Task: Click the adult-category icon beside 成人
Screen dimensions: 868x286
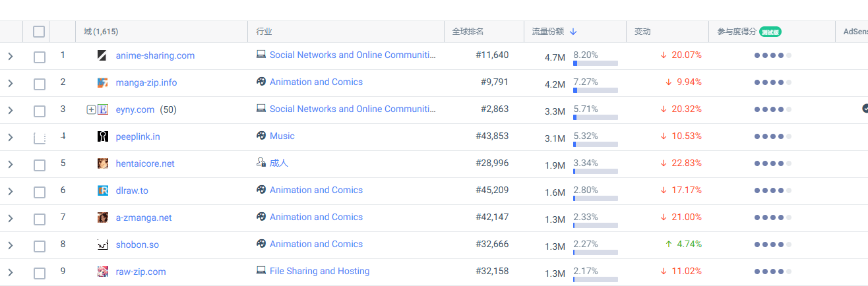Action: [x=261, y=163]
